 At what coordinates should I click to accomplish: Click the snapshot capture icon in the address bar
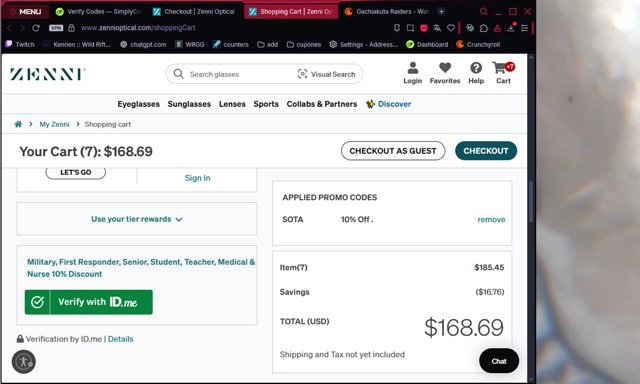(410, 28)
